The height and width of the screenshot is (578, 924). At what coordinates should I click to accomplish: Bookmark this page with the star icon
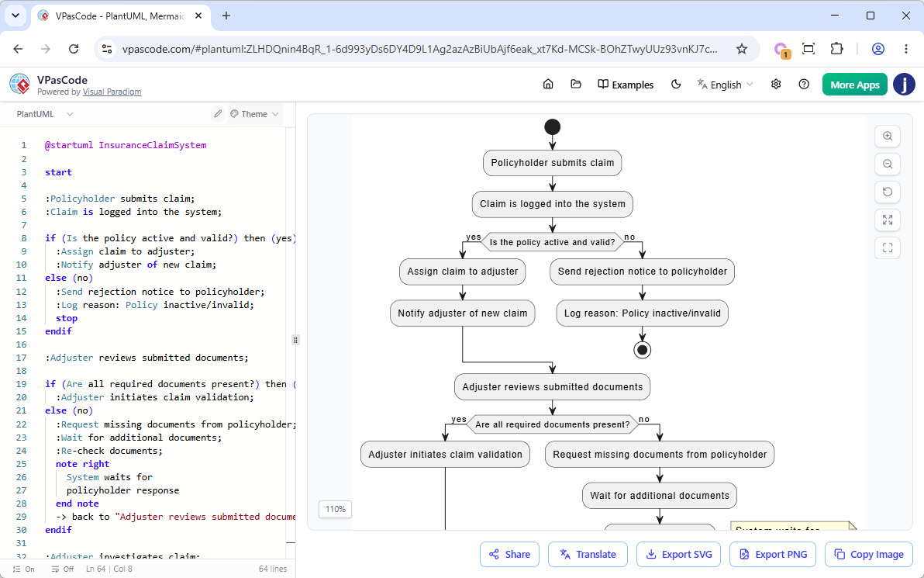pyautogui.click(x=742, y=49)
